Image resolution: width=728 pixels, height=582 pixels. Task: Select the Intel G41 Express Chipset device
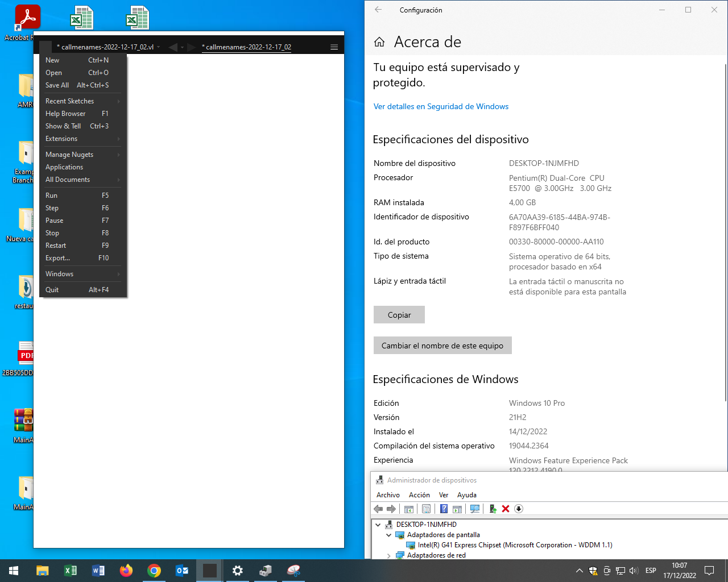click(515, 545)
